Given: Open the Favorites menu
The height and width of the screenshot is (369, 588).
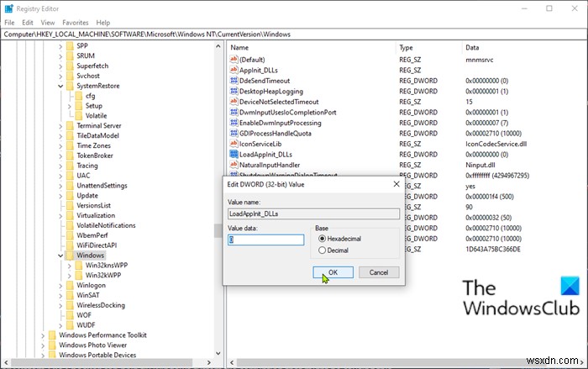Looking at the screenshot, I should (76, 23).
